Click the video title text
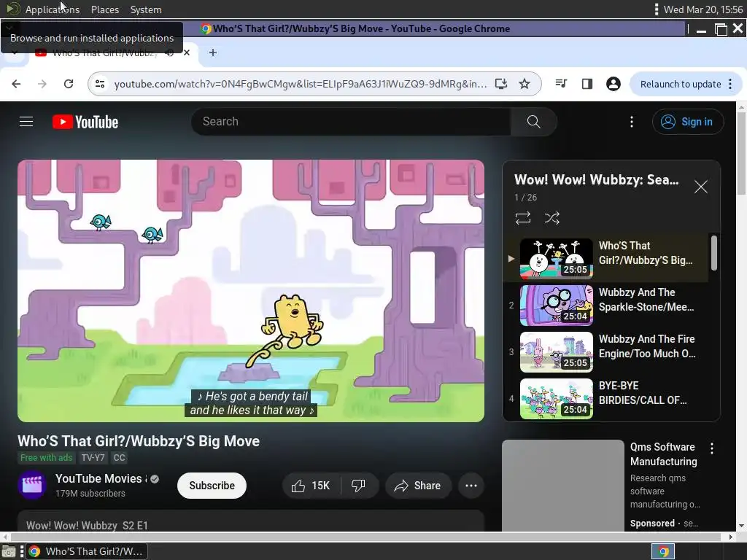 coord(139,441)
